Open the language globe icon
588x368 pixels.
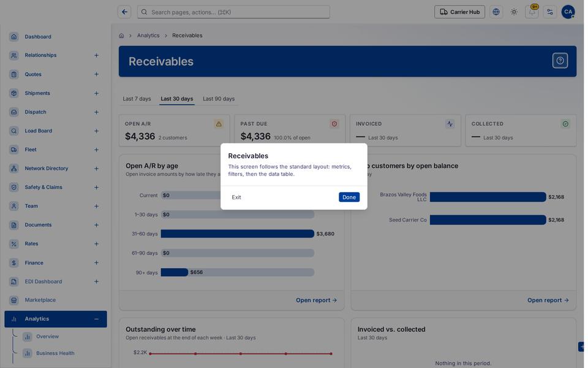point(496,12)
